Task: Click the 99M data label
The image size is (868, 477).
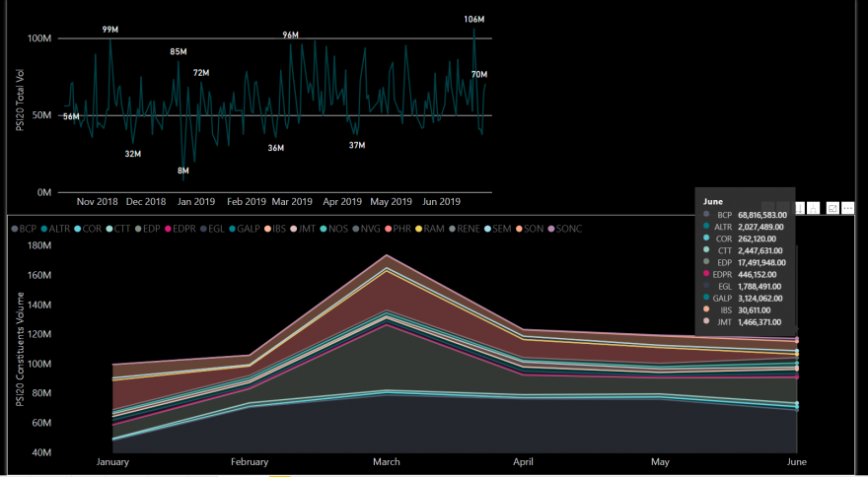Action: pyautogui.click(x=110, y=30)
